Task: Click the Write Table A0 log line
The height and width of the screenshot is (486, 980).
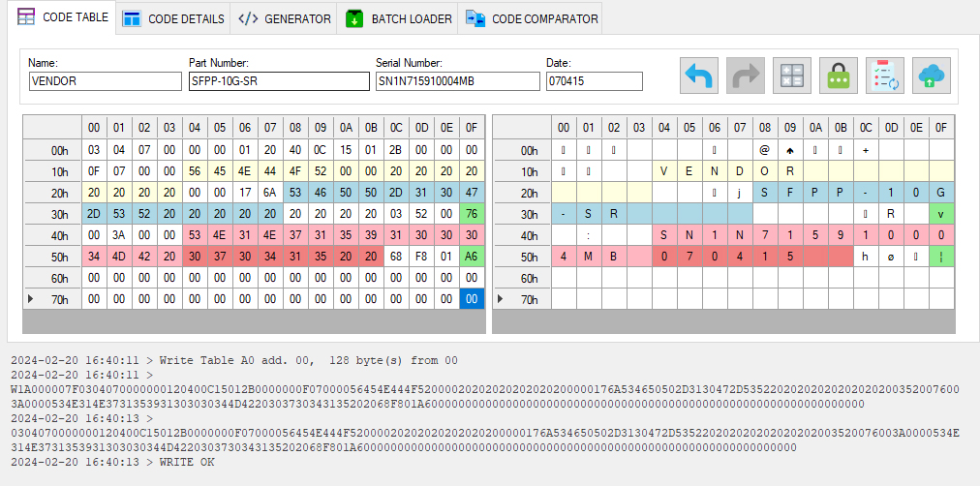Action: pyautogui.click(x=235, y=360)
